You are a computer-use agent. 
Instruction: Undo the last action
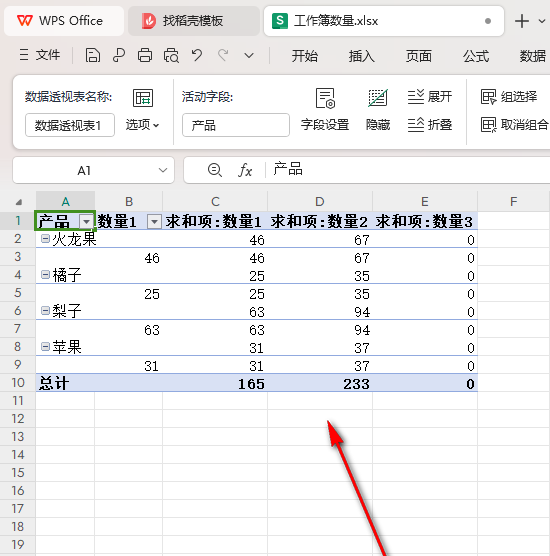[x=197, y=56]
